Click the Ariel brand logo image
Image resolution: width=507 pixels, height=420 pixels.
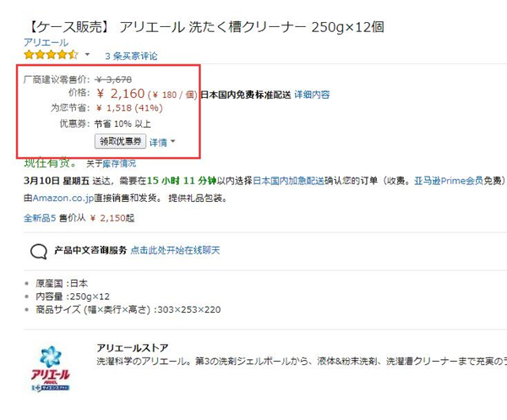[x=51, y=369]
